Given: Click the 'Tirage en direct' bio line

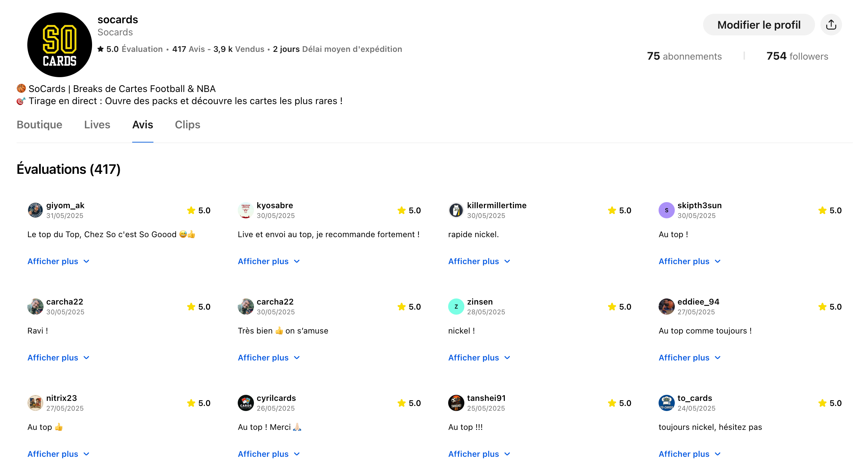Looking at the screenshot, I should [180, 101].
